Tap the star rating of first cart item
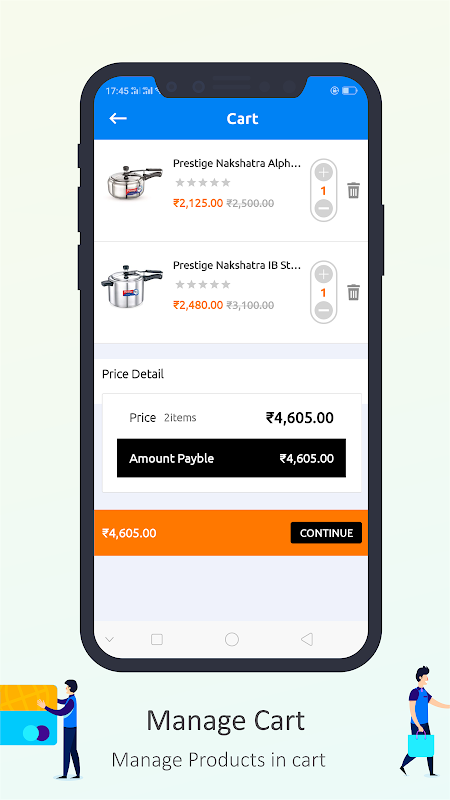Viewport: 450px width, 800px height. tap(203, 182)
